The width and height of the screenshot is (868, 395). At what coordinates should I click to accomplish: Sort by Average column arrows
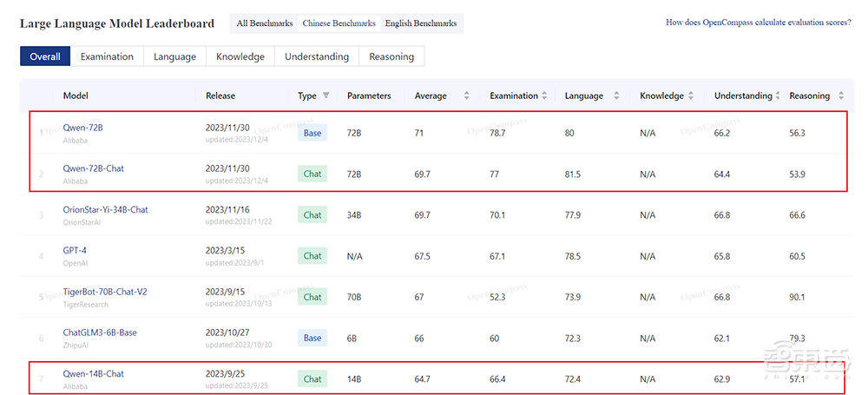tap(466, 95)
